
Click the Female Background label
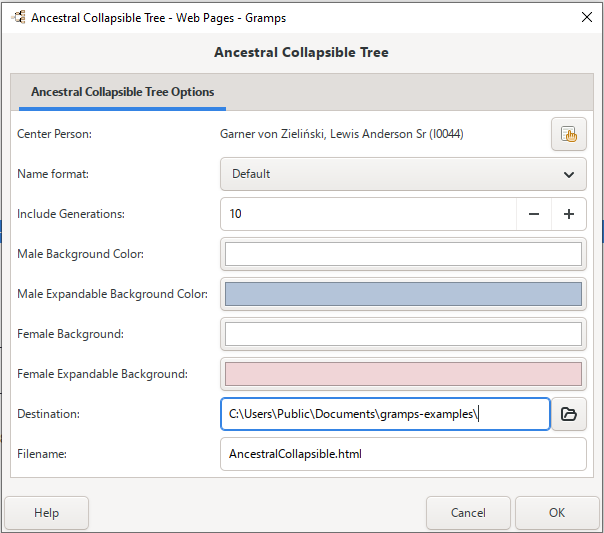point(70,334)
